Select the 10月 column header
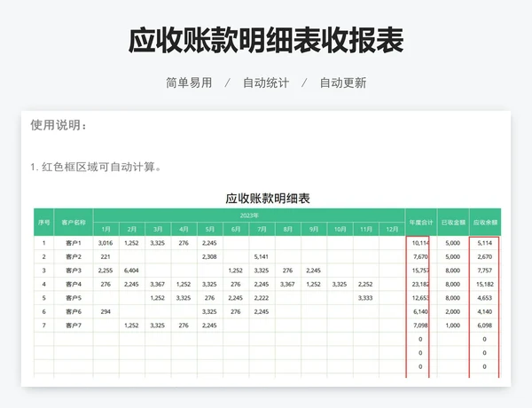The width and height of the screenshot is (532, 408). 340,230
